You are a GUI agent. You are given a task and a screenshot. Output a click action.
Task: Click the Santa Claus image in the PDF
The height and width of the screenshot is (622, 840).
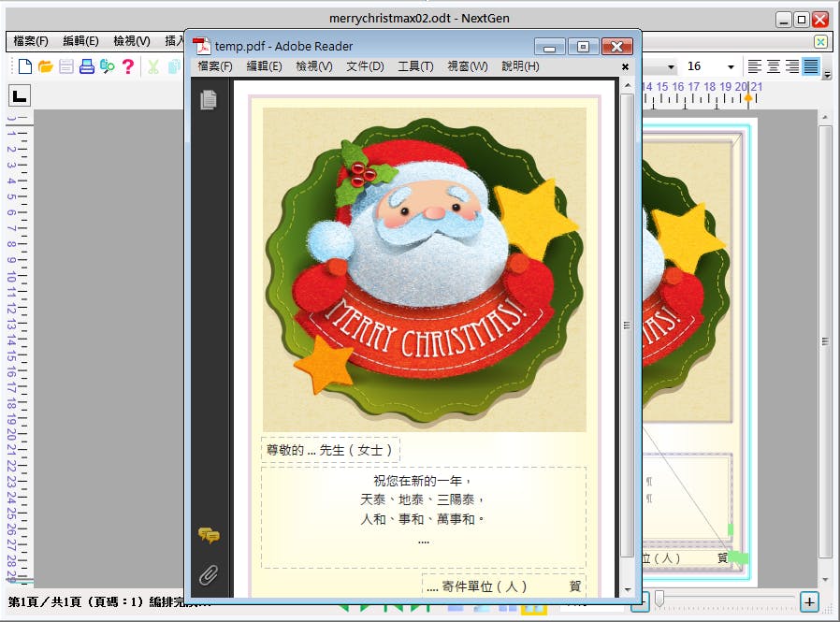point(425,269)
